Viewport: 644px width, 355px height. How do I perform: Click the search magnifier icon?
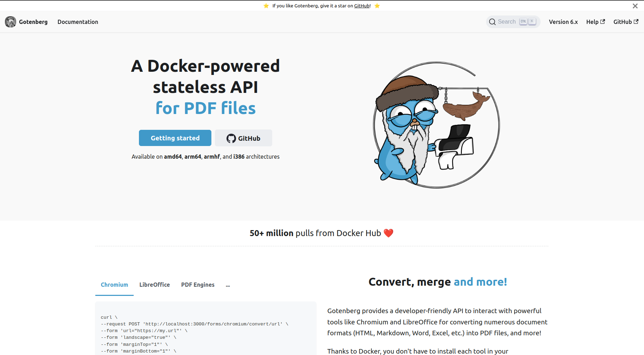coord(492,22)
